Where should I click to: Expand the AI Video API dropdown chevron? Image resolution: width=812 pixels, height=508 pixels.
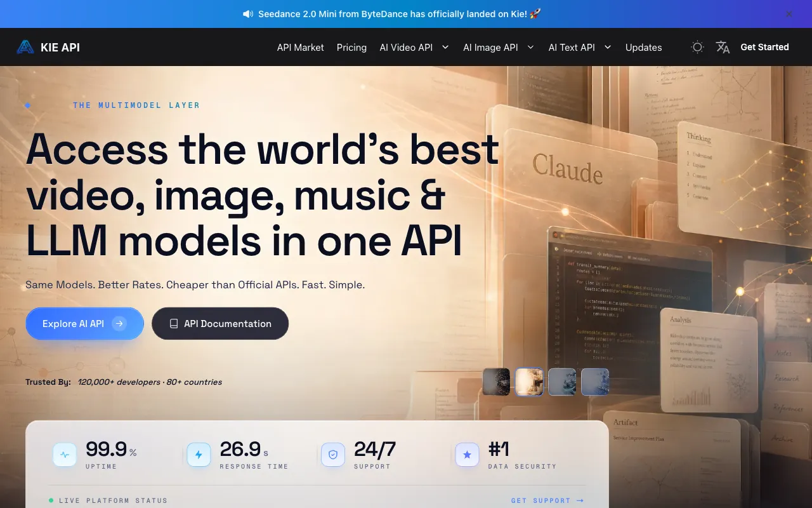point(445,47)
